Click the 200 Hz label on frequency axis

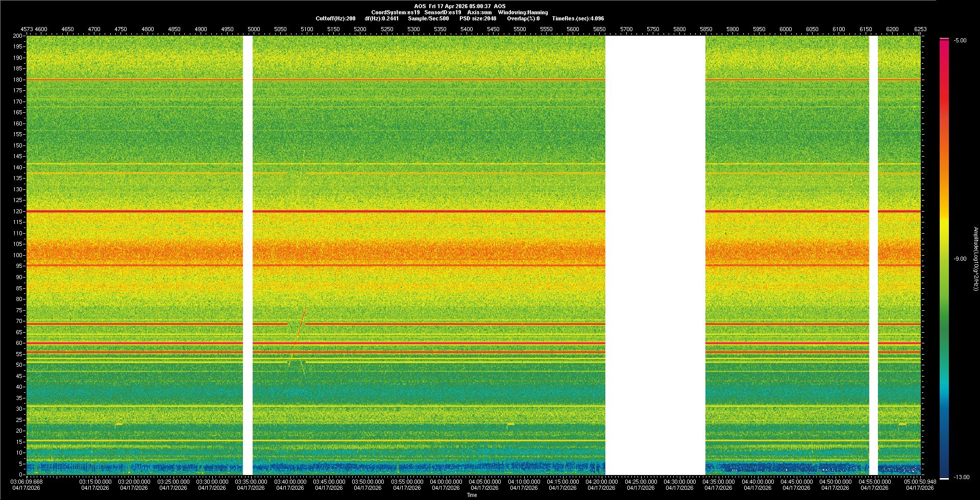(17, 36)
